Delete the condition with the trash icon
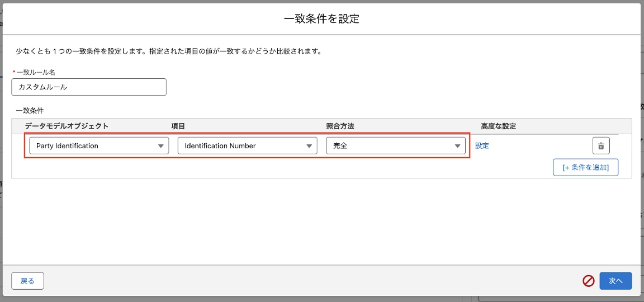Viewport: 644px width, 302px height. [x=601, y=146]
